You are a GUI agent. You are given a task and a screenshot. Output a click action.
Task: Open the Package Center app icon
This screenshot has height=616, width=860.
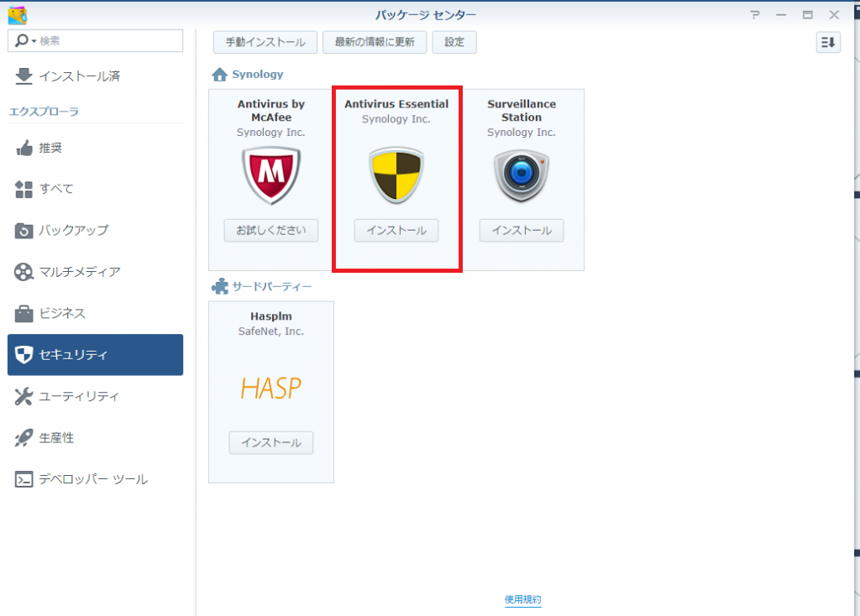pos(18,15)
